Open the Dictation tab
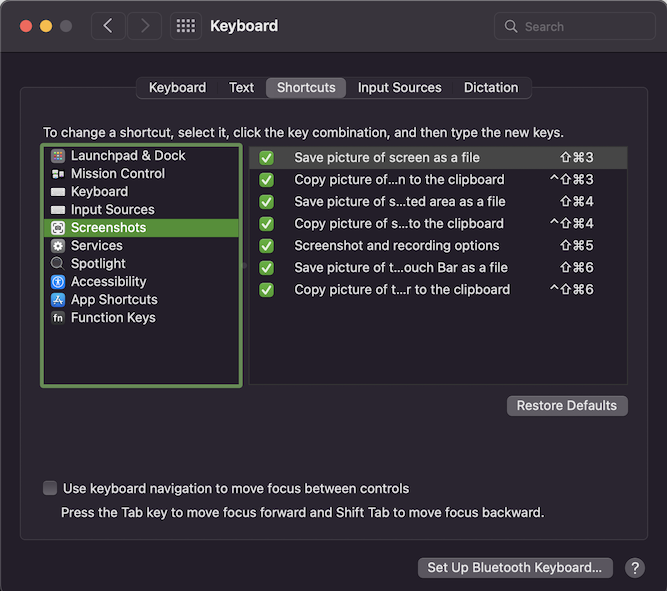Viewport: 667px width, 591px height. click(491, 88)
